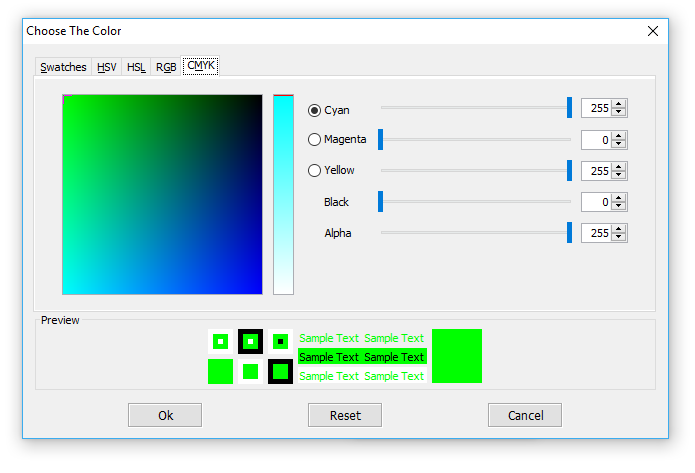Image resolution: width=695 pixels, height=473 pixels.
Task: Switch to the Swatches tab
Action: [63, 67]
